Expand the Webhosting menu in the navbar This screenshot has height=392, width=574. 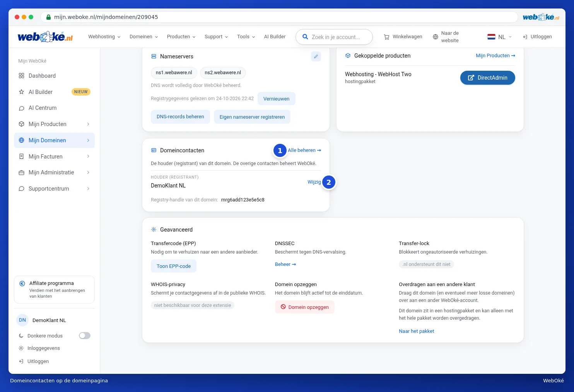coord(104,37)
